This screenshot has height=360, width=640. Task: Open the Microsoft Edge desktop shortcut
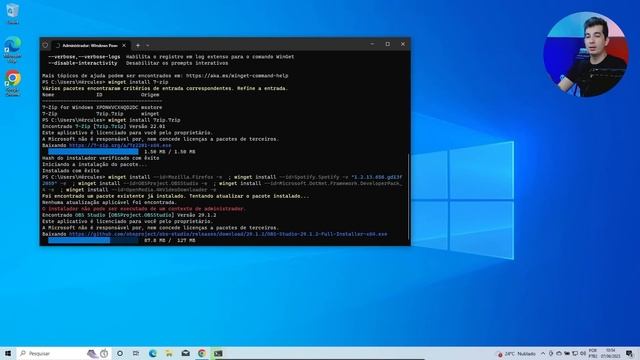[x=13, y=49]
